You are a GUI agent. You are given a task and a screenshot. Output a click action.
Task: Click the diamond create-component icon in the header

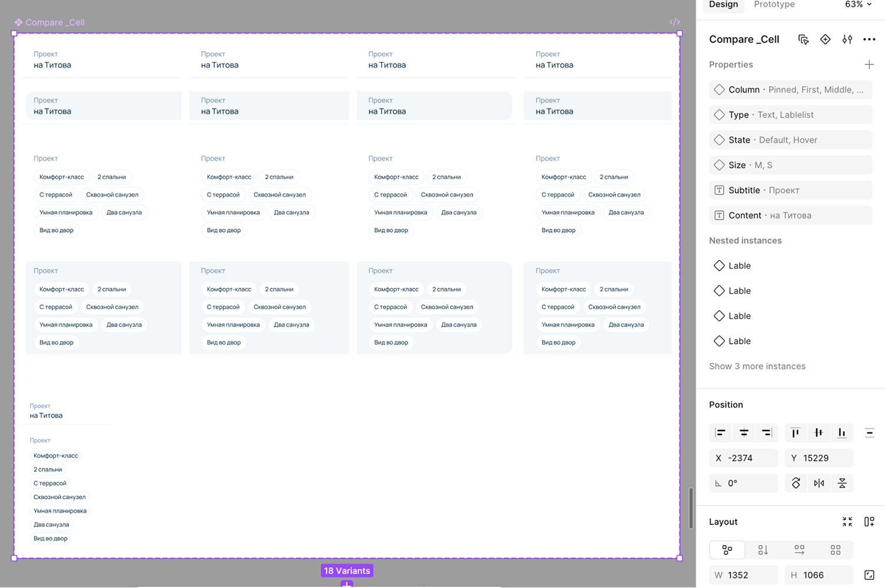click(825, 39)
